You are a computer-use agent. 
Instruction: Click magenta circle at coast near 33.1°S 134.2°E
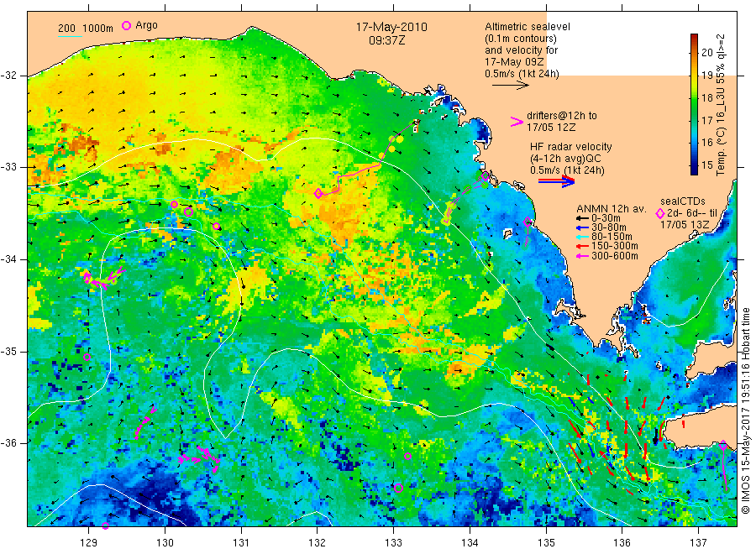[x=485, y=177]
